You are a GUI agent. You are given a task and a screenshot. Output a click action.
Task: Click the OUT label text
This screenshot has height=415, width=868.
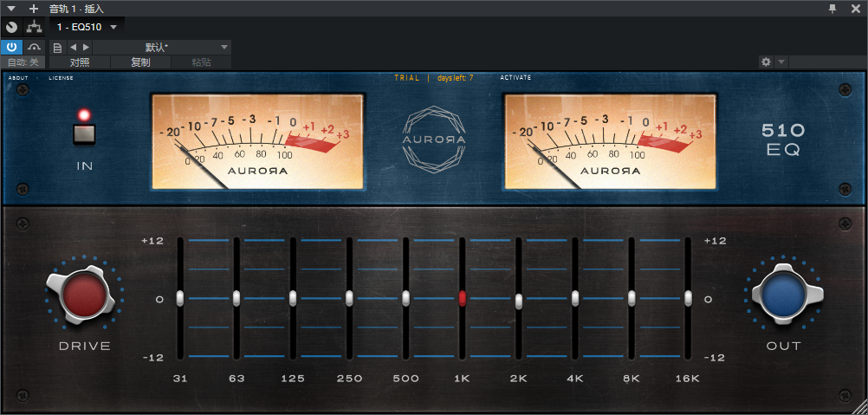point(783,347)
